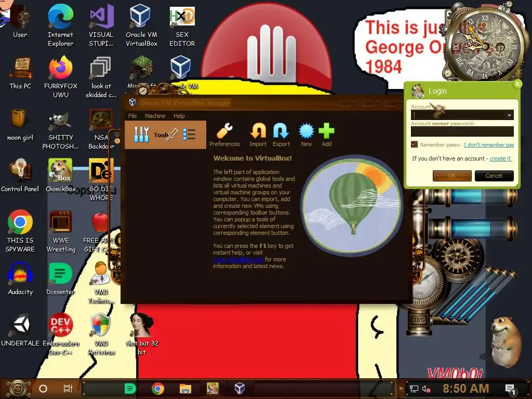
Task: Launch FURRYFOX UWU Firefox icon
Action: point(61,77)
